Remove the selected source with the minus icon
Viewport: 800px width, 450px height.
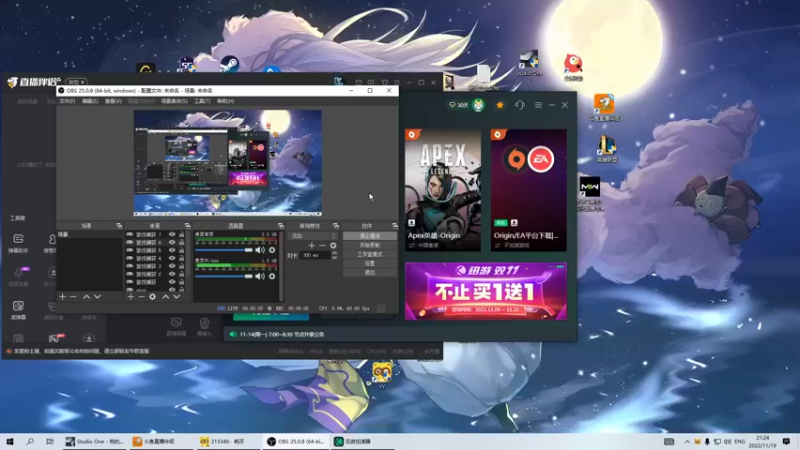(141, 296)
